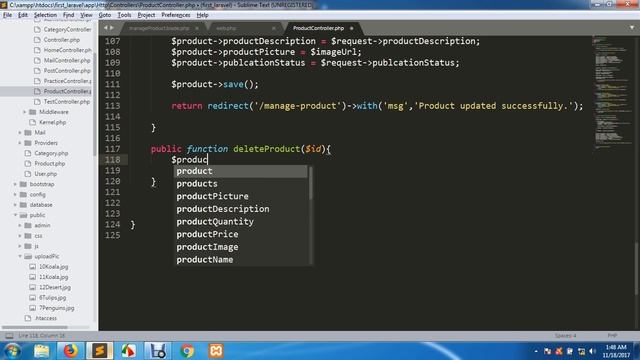Open the Edit menu
The height and width of the screenshot is (360, 640).
[23, 15]
